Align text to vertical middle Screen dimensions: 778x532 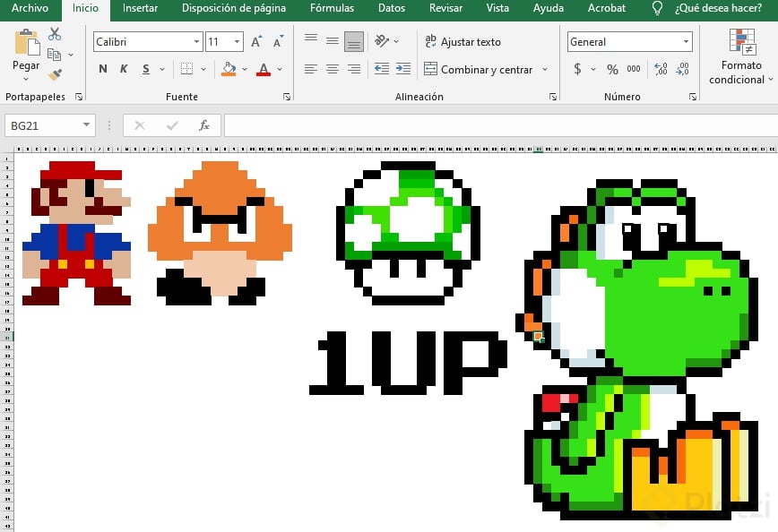[333, 41]
